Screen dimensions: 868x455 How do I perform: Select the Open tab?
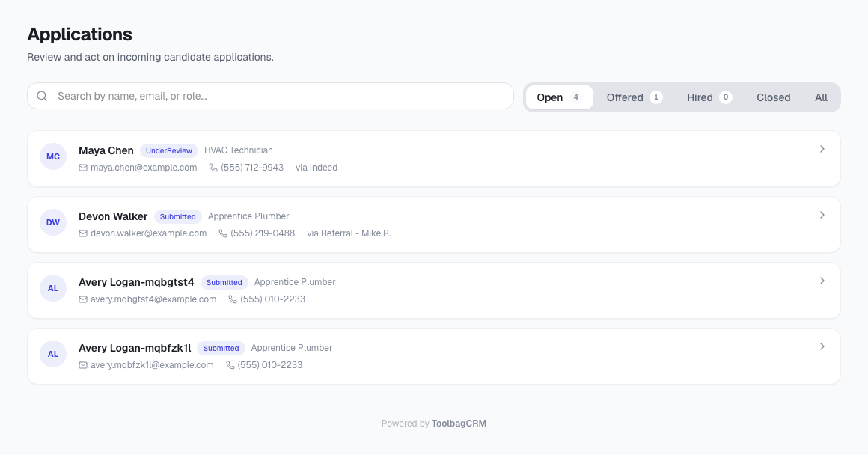click(x=559, y=97)
